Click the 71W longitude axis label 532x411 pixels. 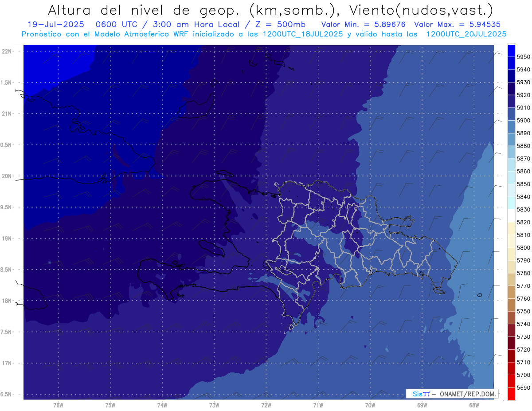318,405
